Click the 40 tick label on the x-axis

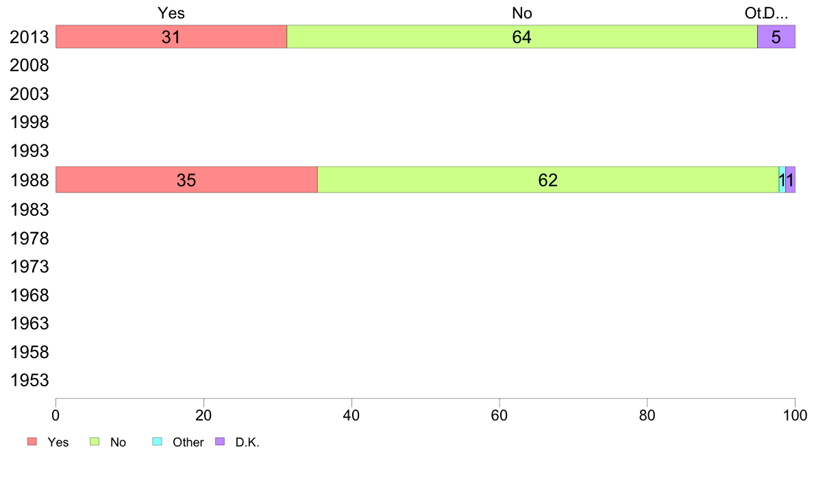point(351,415)
